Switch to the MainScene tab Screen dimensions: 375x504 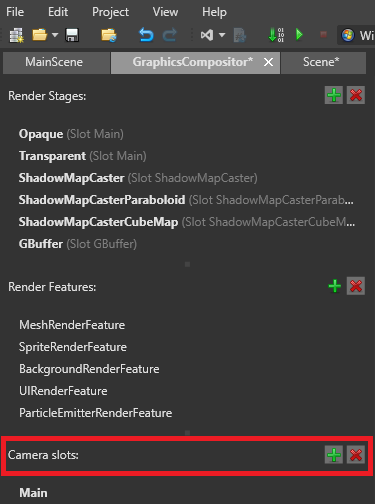coord(56,62)
